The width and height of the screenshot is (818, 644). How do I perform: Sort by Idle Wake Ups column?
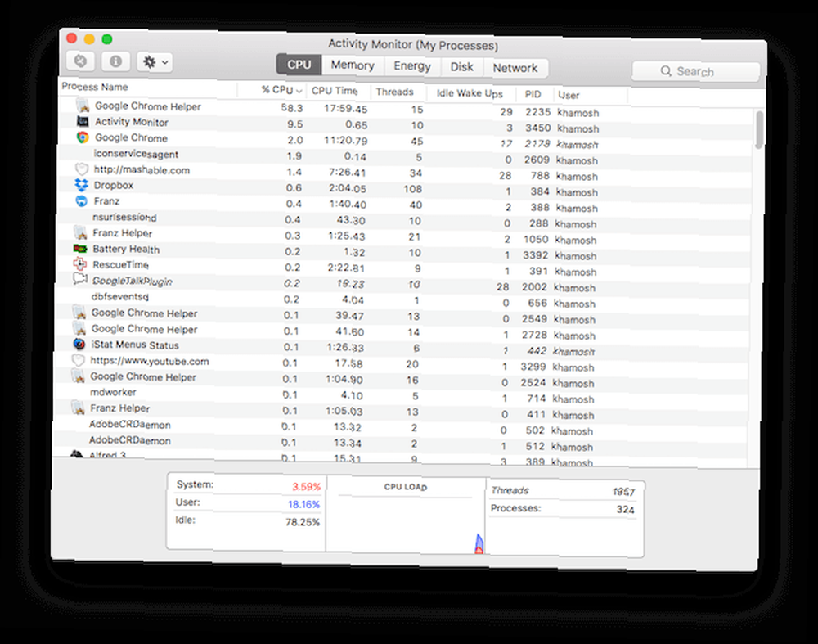tap(471, 93)
